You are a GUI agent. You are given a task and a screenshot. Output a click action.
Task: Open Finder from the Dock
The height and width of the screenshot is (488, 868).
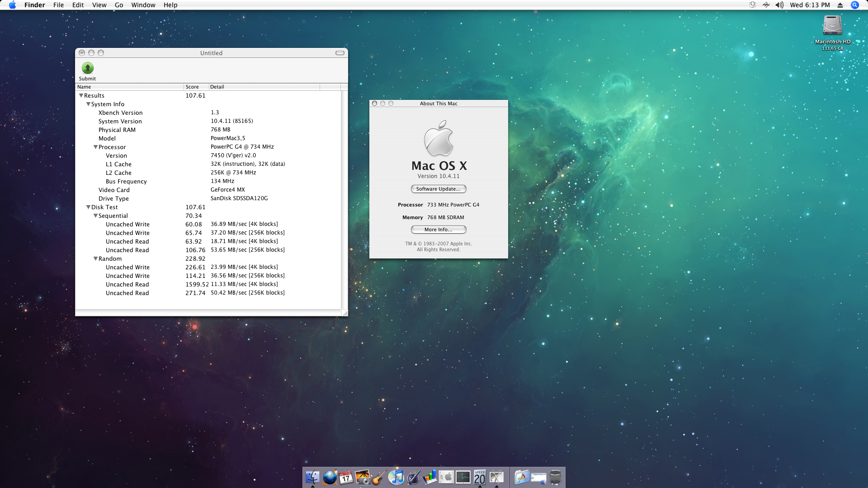(x=312, y=477)
